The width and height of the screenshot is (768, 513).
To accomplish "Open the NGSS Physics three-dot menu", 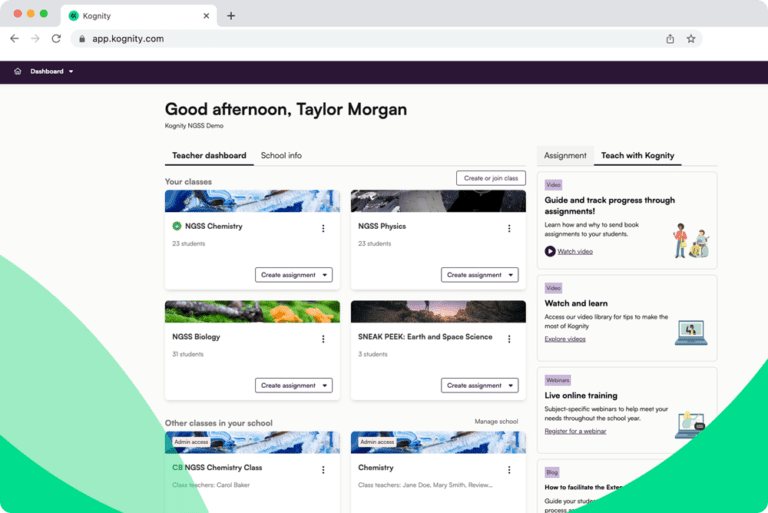I will [x=509, y=228].
